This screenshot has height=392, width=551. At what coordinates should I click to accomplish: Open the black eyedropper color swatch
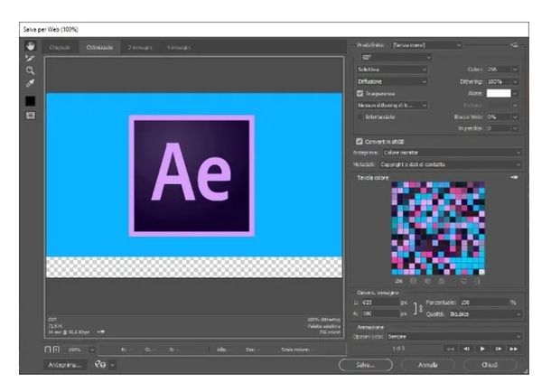(x=30, y=101)
